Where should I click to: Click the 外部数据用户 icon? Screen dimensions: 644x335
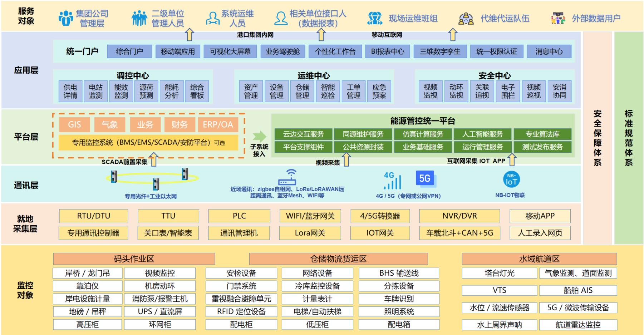(558, 18)
